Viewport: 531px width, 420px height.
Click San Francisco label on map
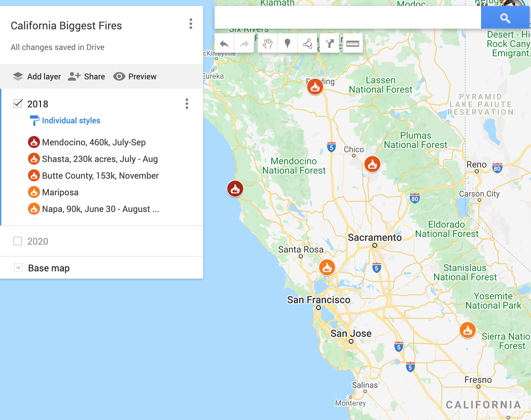tap(319, 300)
